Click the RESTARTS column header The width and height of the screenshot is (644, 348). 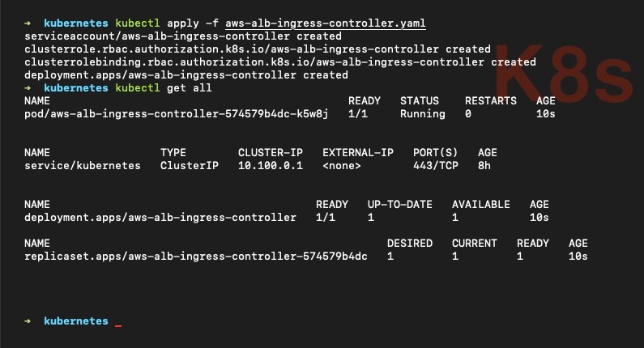490,100
